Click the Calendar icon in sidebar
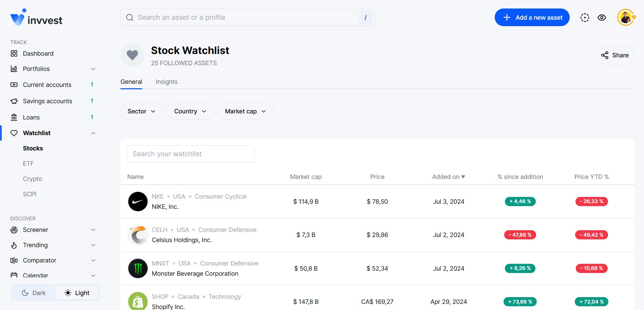The image size is (644, 310). (14, 275)
